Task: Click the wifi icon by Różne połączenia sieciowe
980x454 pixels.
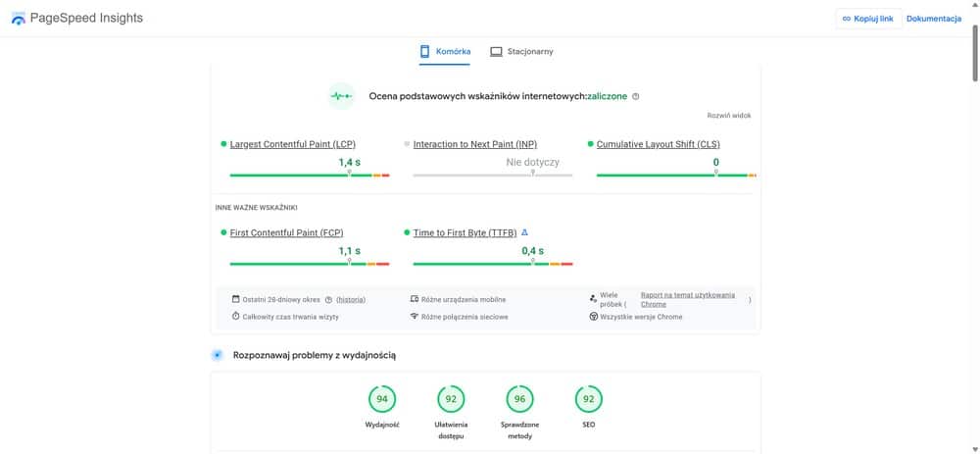Action: pos(414,317)
